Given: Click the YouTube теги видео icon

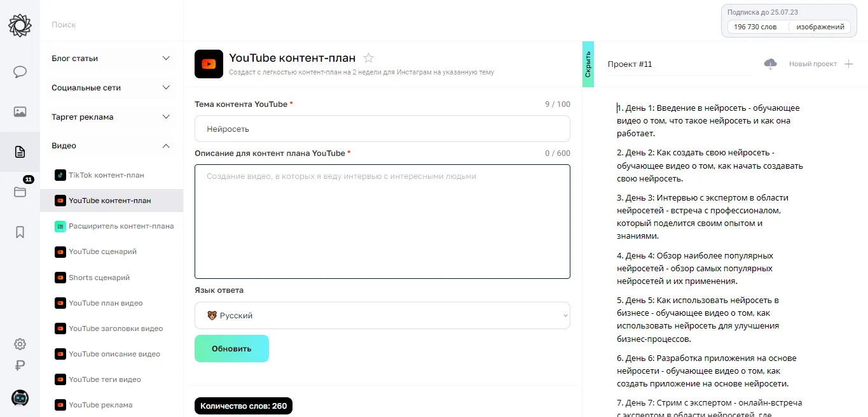Looking at the screenshot, I should 60,379.
